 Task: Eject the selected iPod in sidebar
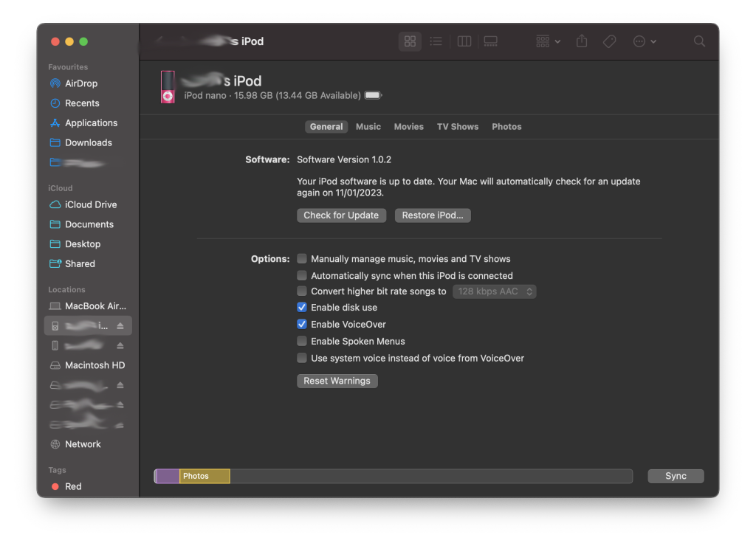pyautogui.click(x=120, y=326)
